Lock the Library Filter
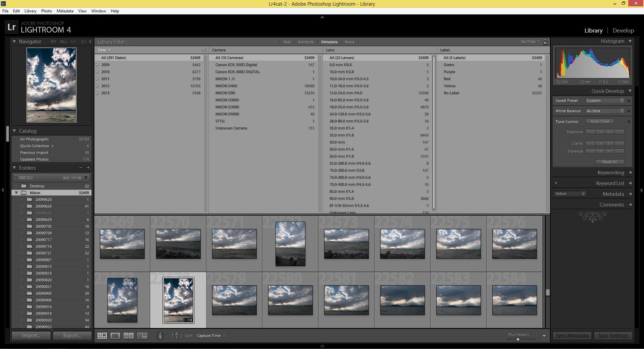 pos(545,42)
